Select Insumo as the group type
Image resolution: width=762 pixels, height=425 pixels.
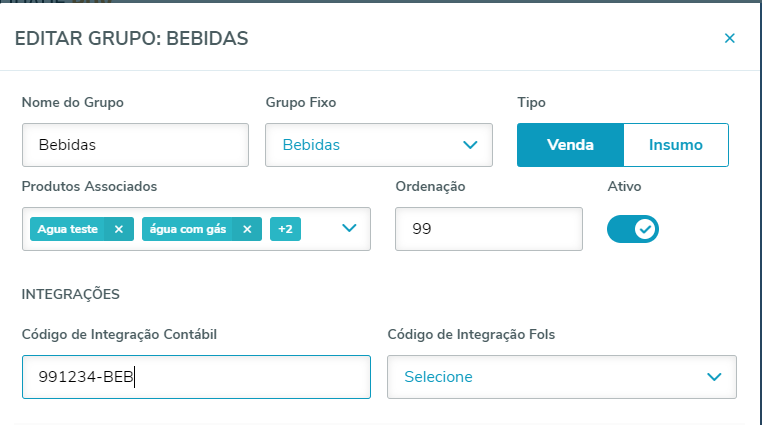pyautogui.click(x=676, y=145)
